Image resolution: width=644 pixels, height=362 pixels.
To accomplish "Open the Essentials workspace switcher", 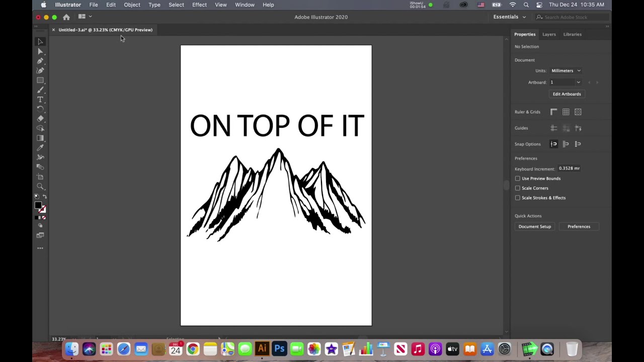I will (x=509, y=17).
